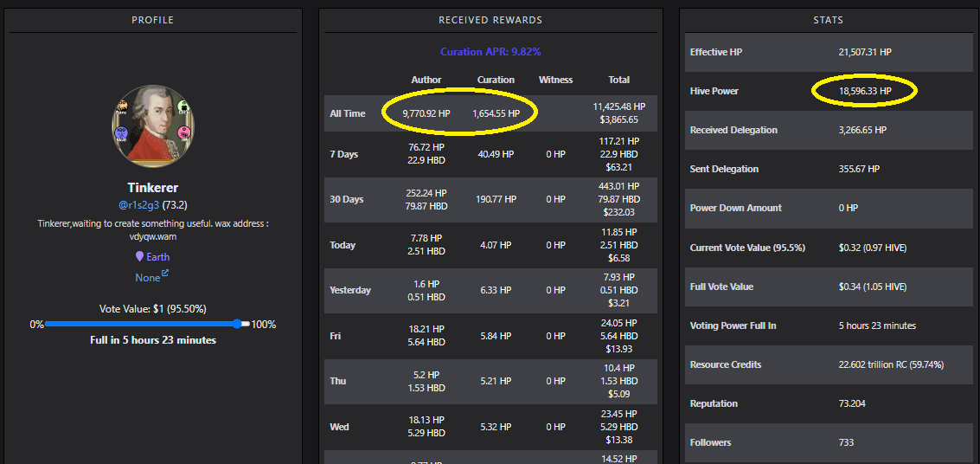Click the 40.49 HP 7 Days curation value

coord(496,154)
